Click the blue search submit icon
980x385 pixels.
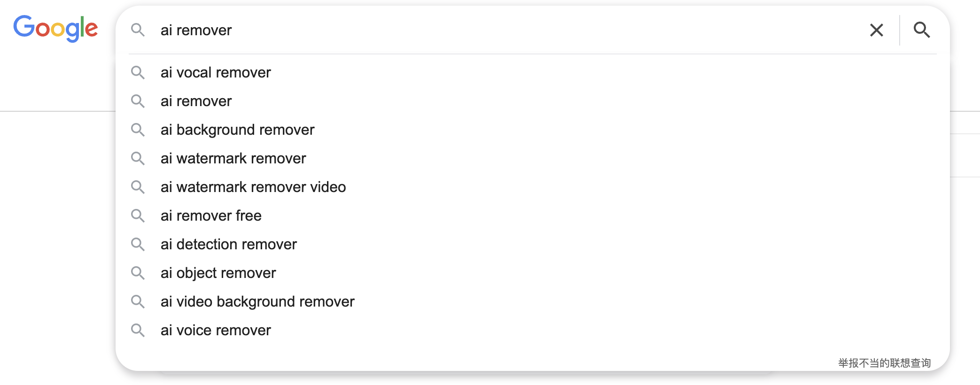[x=921, y=30]
